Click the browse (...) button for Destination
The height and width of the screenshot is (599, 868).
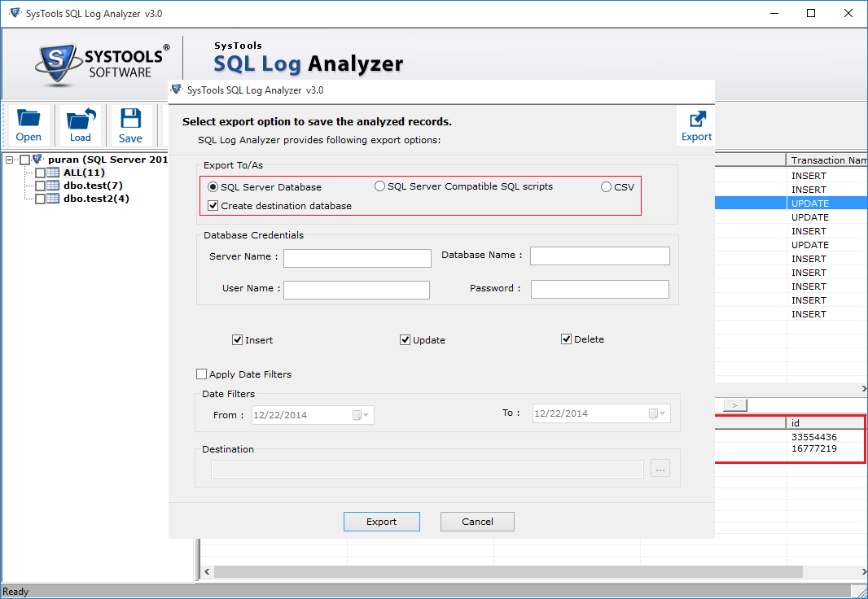[x=660, y=469]
